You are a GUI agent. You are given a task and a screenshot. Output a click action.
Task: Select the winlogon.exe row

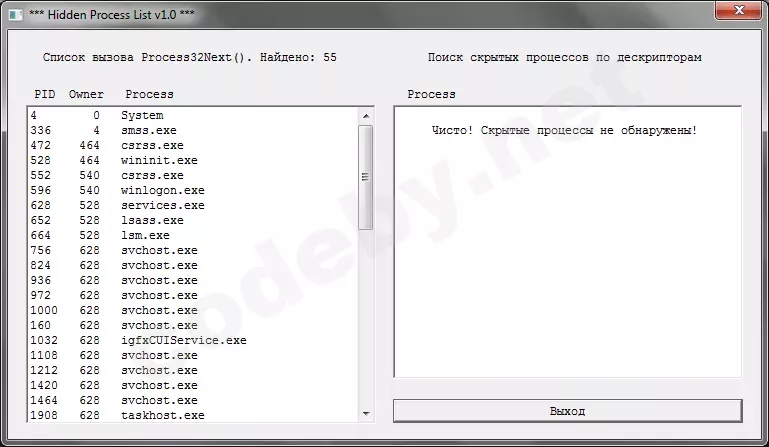click(x=194, y=190)
